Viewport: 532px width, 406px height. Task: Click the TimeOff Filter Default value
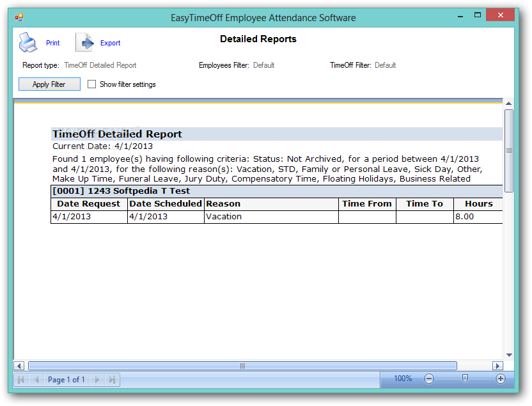(385, 65)
